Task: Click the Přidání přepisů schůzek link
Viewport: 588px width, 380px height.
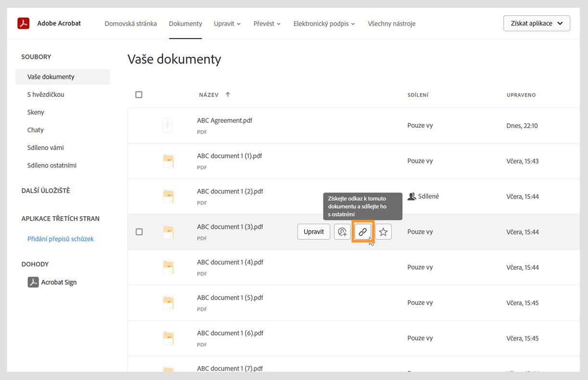Action: [61, 239]
